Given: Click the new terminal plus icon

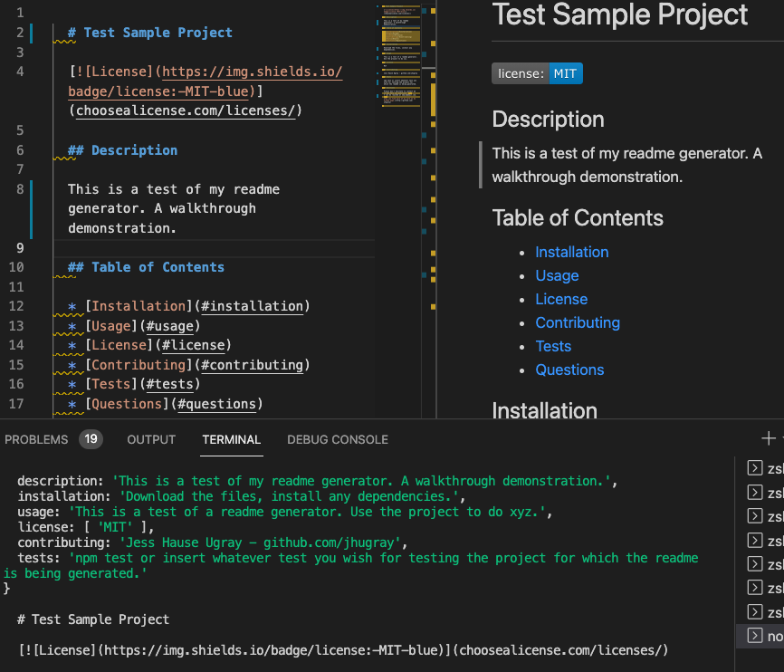Looking at the screenshot, I should click(x=769, y=439).
